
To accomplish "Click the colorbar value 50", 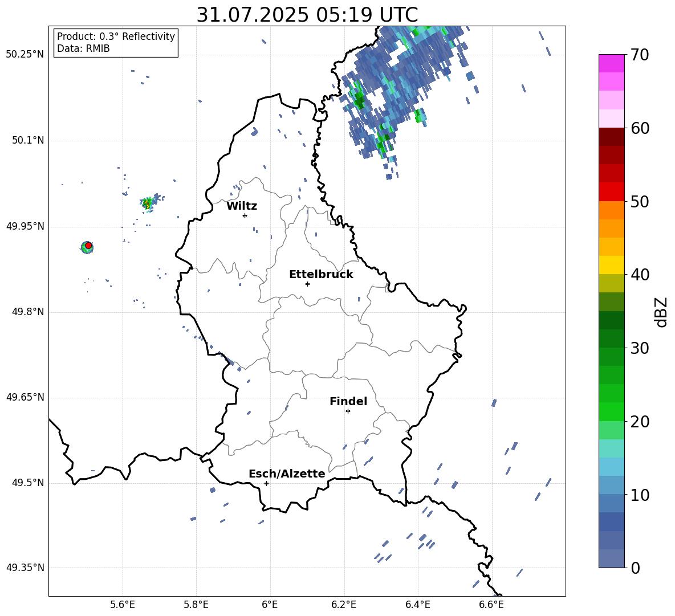I will (640, 201).
